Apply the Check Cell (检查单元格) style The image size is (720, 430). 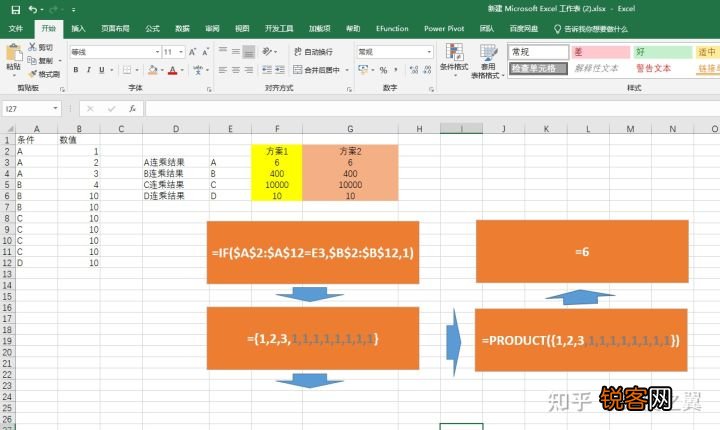tap(539, 68)
